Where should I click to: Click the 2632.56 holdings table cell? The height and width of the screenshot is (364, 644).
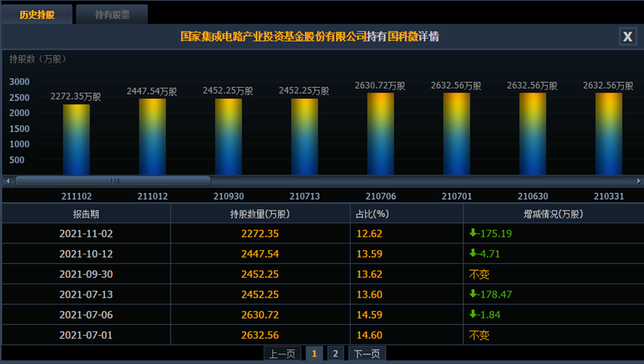(x=260, y=335)
